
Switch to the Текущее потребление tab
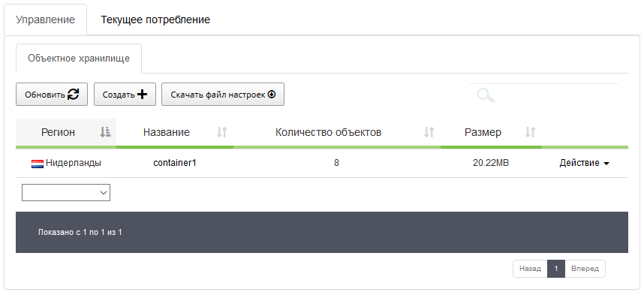pyautogui.click(x=155, y=20)
